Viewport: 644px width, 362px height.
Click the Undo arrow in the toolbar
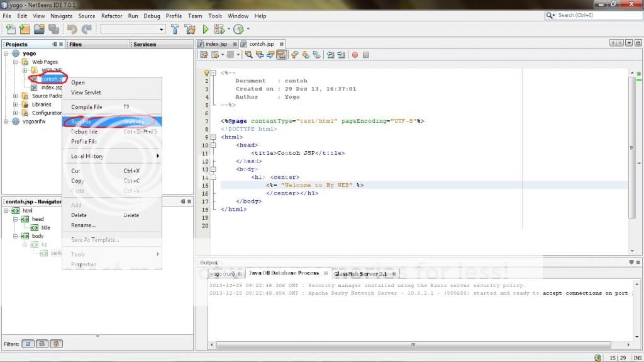pos(72,29)
